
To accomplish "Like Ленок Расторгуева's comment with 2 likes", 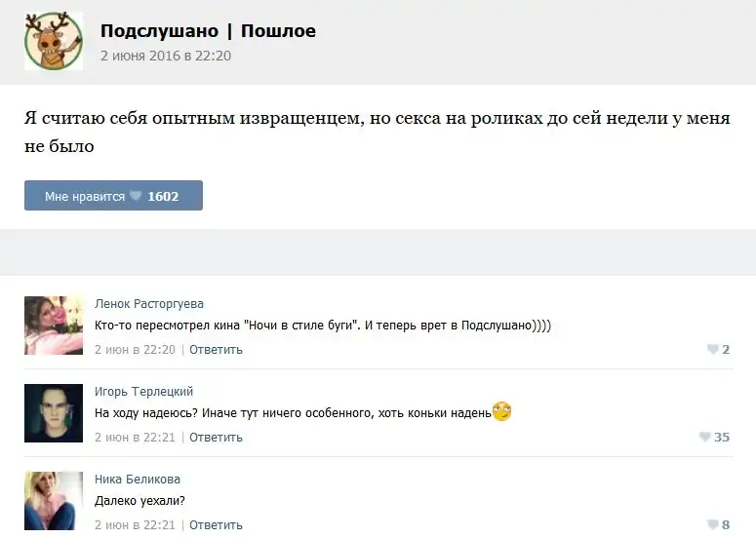I will (713, 350).
